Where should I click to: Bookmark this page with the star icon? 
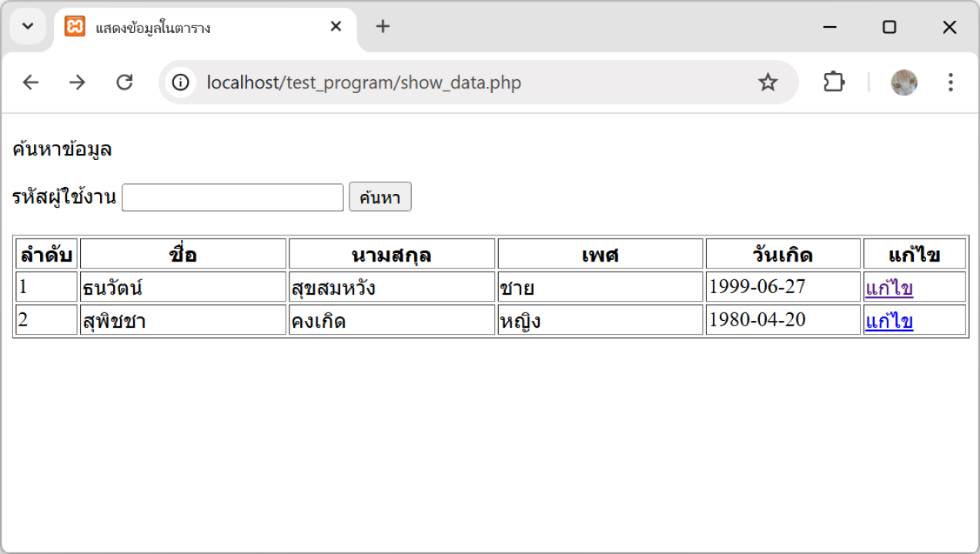point(768,82)
